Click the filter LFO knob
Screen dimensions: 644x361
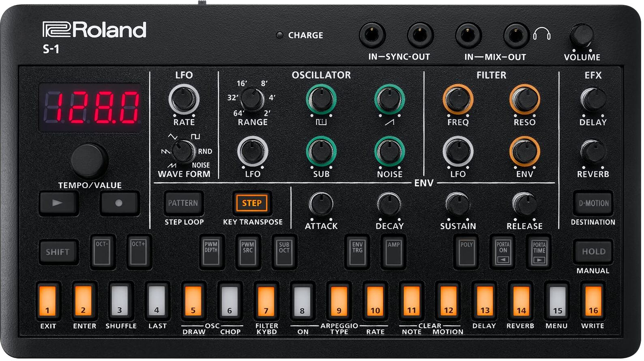pyautogui.click(x=458, y=151)
